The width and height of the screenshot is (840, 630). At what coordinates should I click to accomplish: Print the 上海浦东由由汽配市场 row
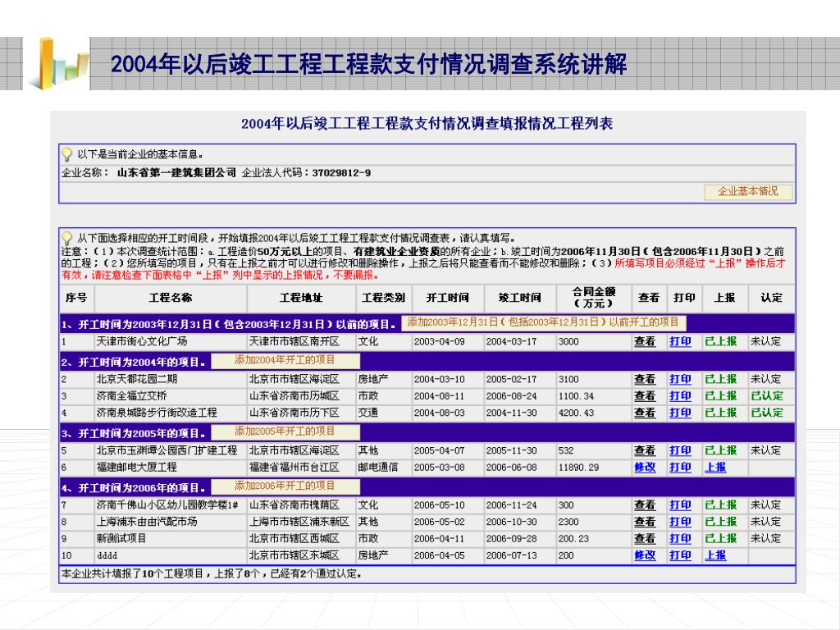coord(680,522)
